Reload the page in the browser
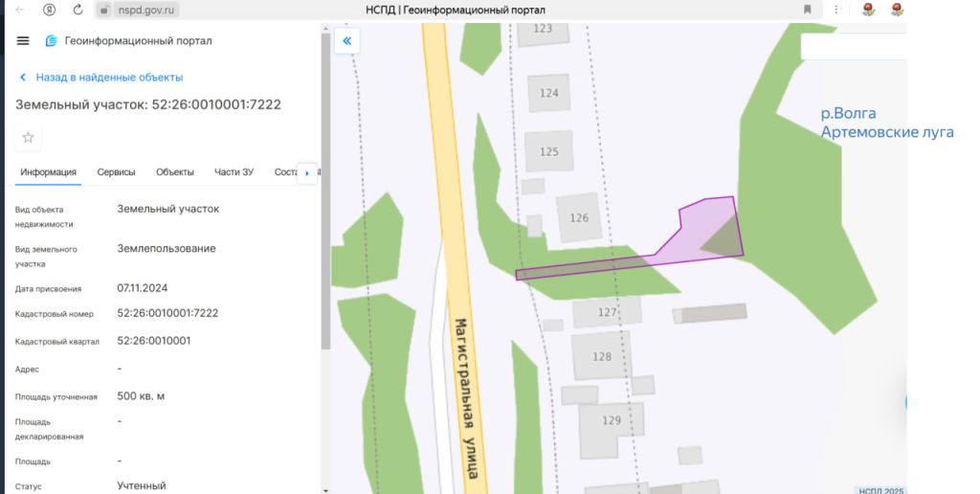 (x=78, y=10)
